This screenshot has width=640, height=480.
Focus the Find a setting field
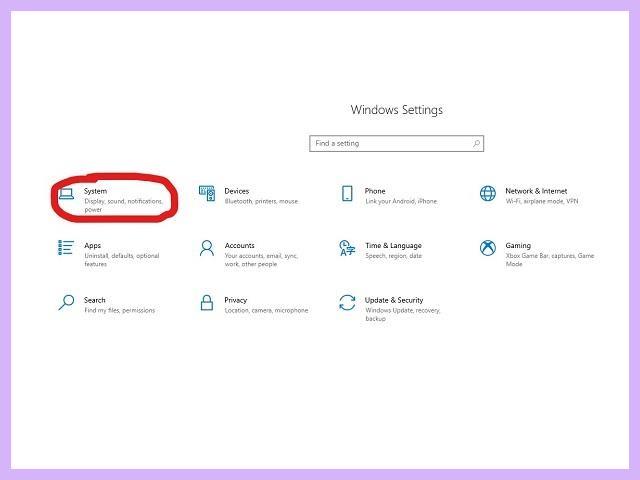pyautogui.click(x=396, y=143)
